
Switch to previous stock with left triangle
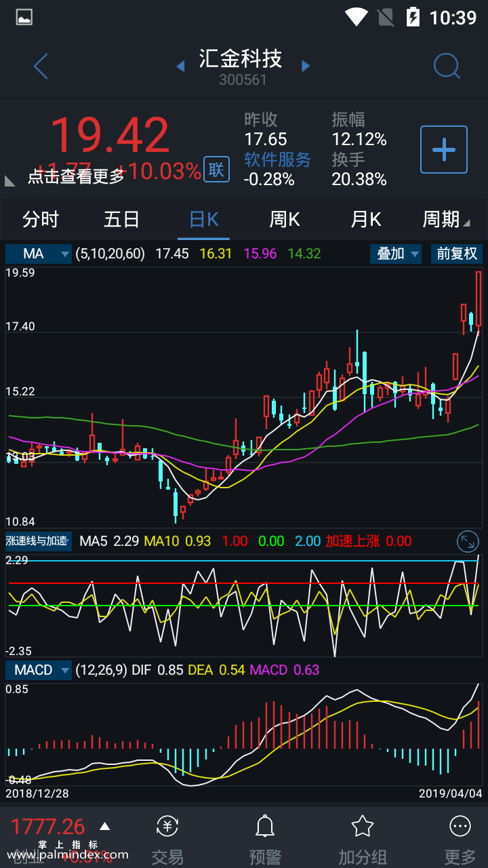tap(180, 66)
